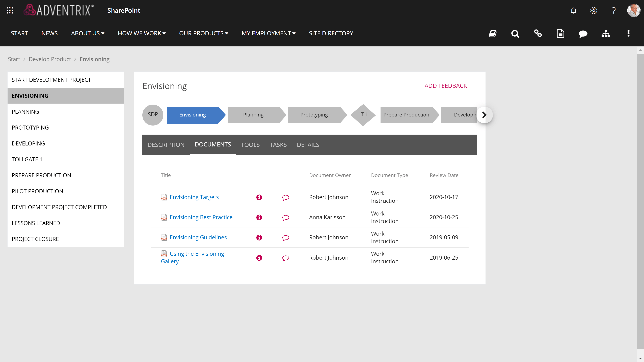
Task: Open Envisioning Guidelines document
Action: 198,237
